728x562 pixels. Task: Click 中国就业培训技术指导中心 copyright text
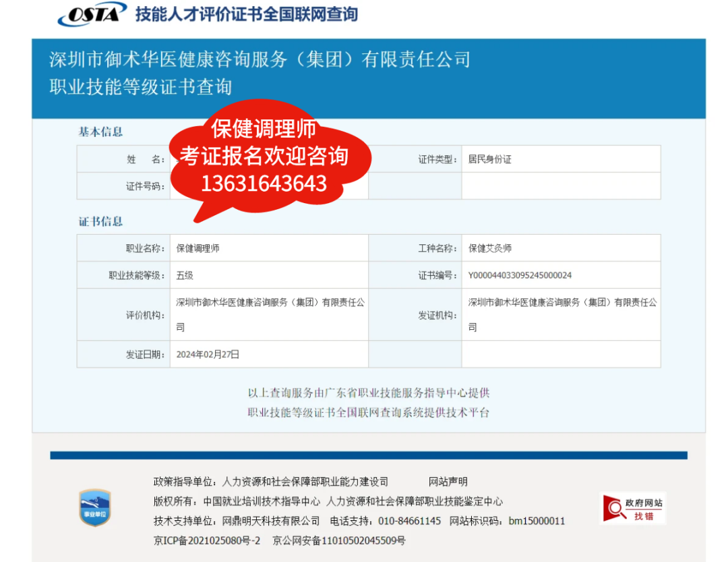point(262,501)
